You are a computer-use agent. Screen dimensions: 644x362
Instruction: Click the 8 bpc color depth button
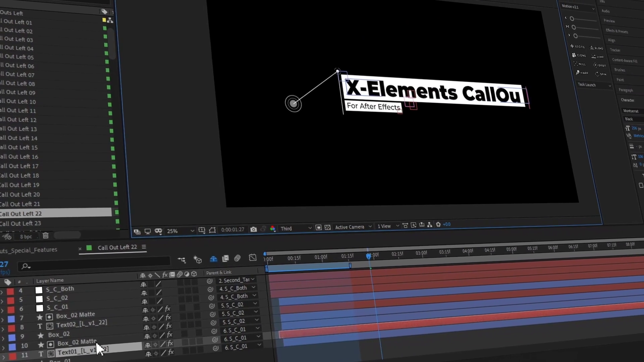[26, 237]
